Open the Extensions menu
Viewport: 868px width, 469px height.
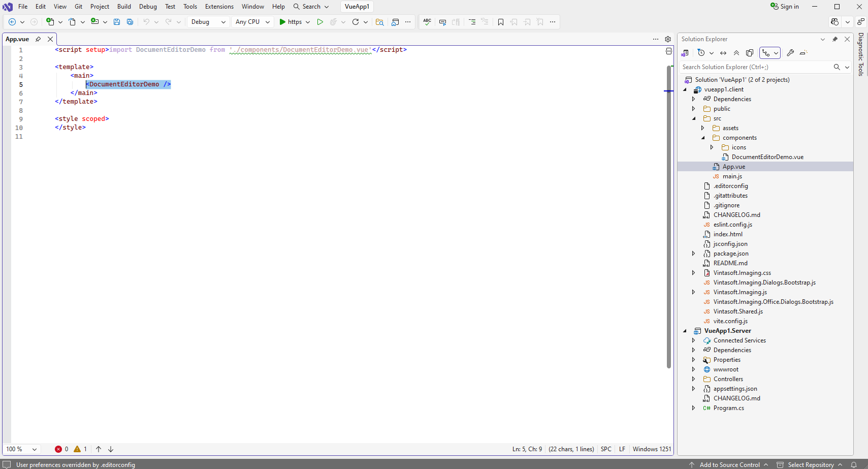[219, 7]
